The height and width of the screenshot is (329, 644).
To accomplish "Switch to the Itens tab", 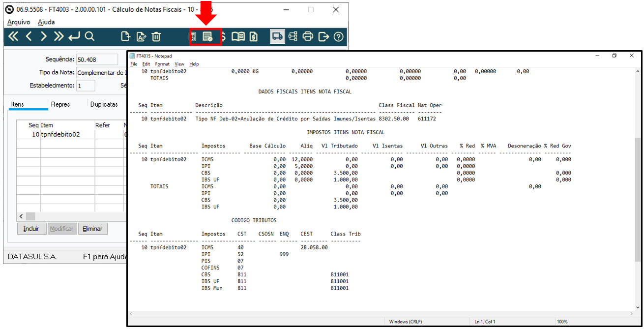I will (18, 104).
